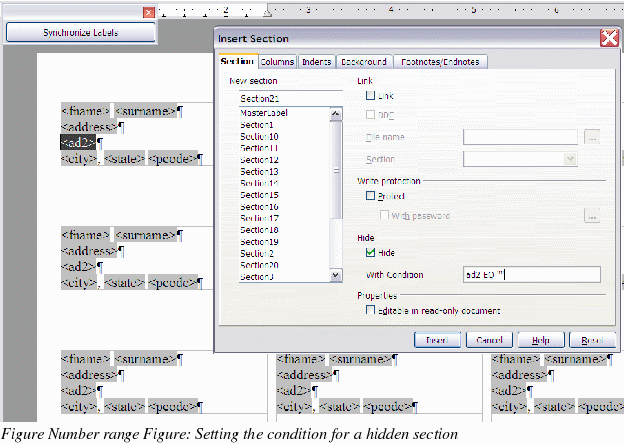
Task: Close Insert Section dialog with X
Action: tap(608, 38)
